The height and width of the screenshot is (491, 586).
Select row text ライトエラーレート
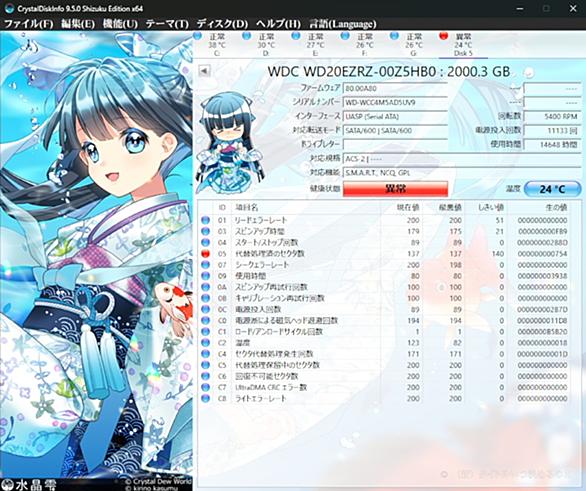(260, 398)
